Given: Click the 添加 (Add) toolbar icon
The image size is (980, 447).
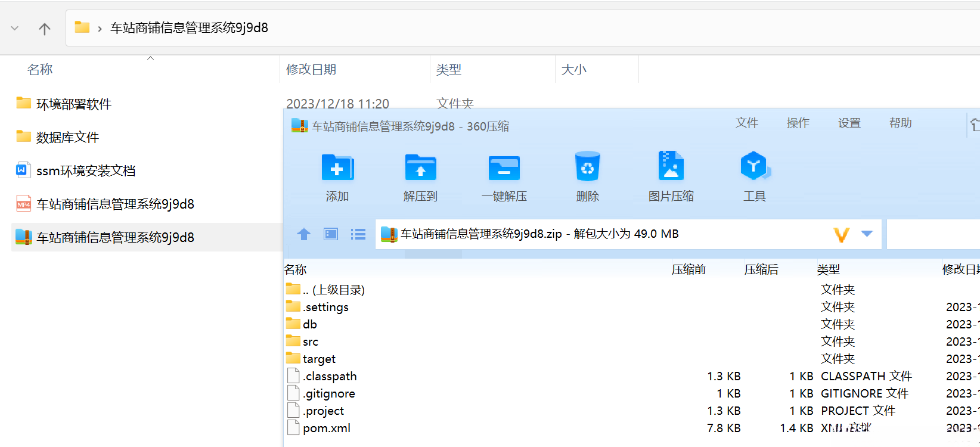Looking at the screenshot, I should click(x=337, y=167).
